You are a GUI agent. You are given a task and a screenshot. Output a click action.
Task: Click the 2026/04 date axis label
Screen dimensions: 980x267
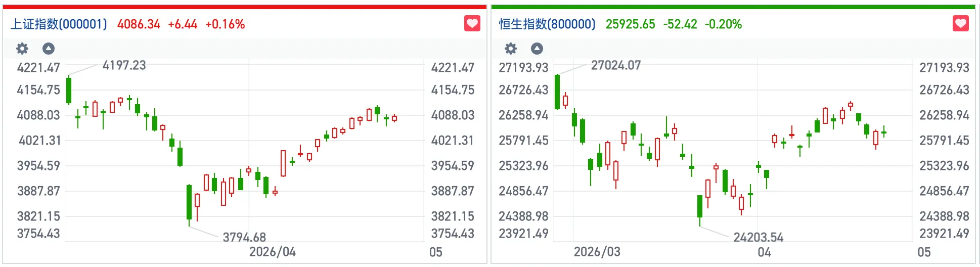[272, 252]
